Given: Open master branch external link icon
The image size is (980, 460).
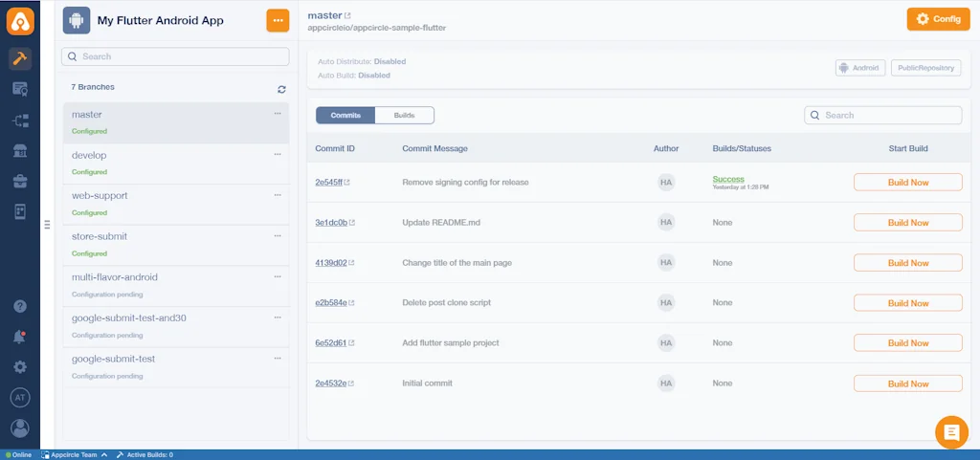Looking at the screenshot, I should pos(348,15).
